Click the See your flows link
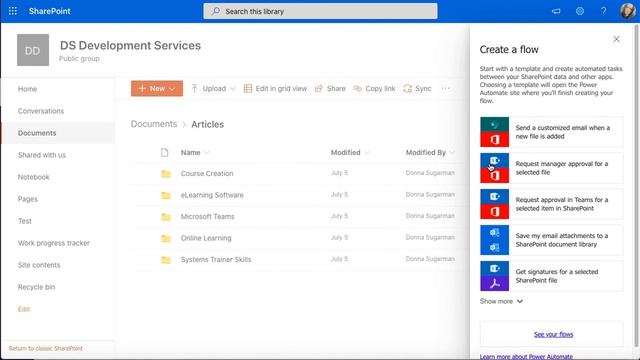This screenshot has height=360, width=640. point(553,334)
